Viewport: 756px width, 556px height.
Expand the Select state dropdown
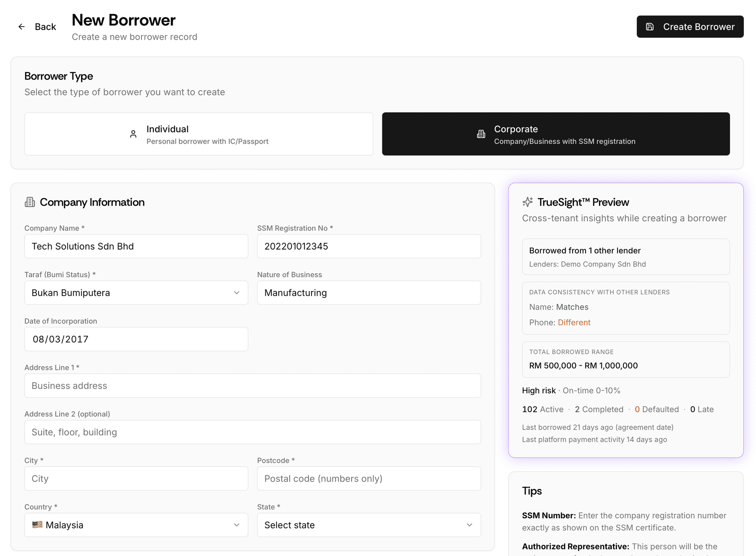369,525
